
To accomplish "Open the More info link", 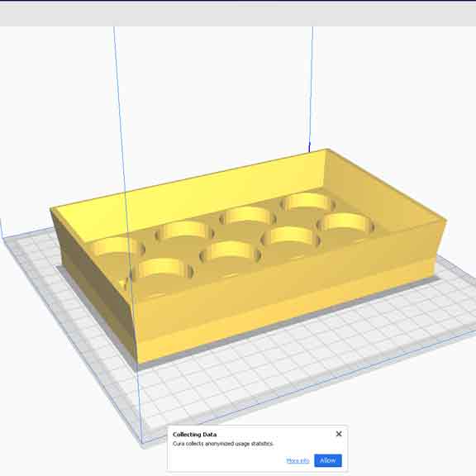I will click(x=297, y=461).
